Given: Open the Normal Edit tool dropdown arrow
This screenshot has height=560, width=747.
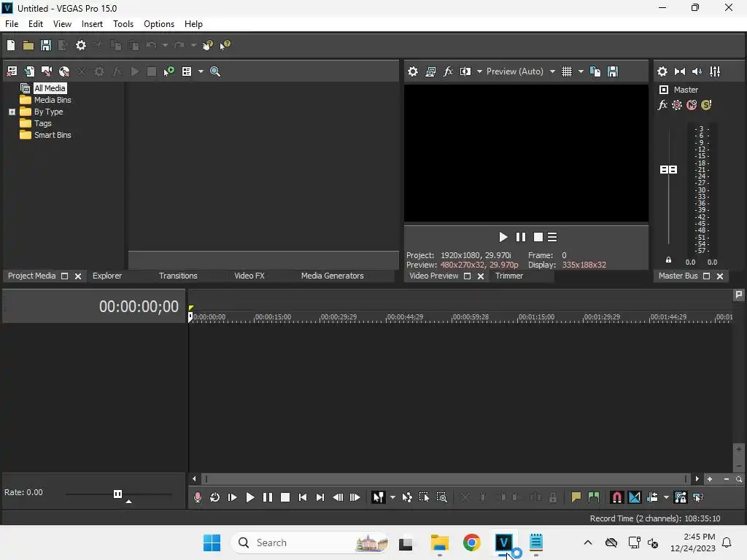Looking at the screenshot, I should click(392, 497).
